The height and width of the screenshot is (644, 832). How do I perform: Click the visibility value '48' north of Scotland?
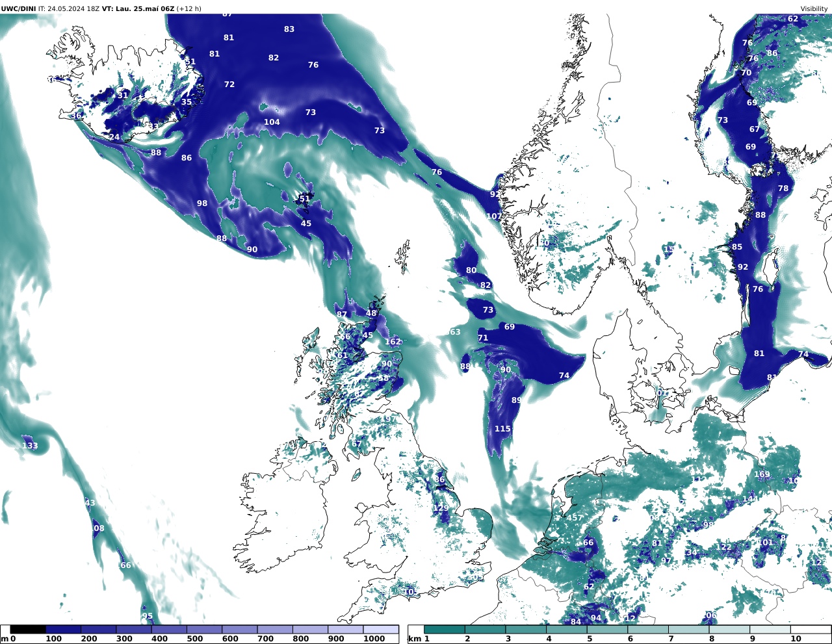[x=371, y=313]
